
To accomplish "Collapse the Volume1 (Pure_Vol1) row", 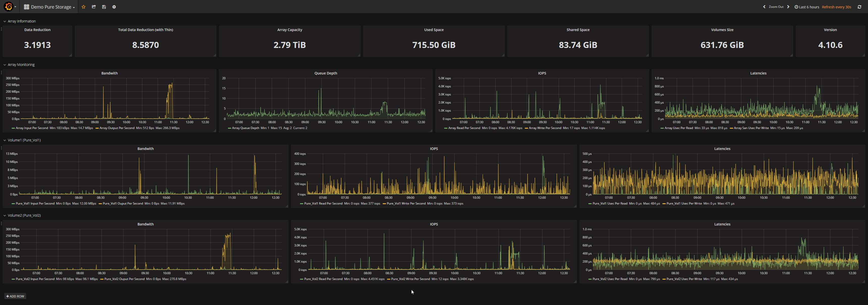I will coord(24,140).
